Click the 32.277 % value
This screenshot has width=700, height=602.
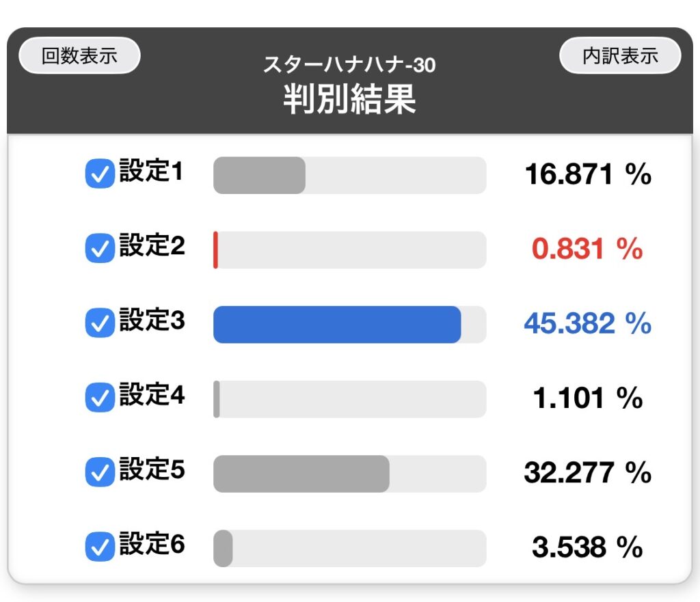(587, 473)
